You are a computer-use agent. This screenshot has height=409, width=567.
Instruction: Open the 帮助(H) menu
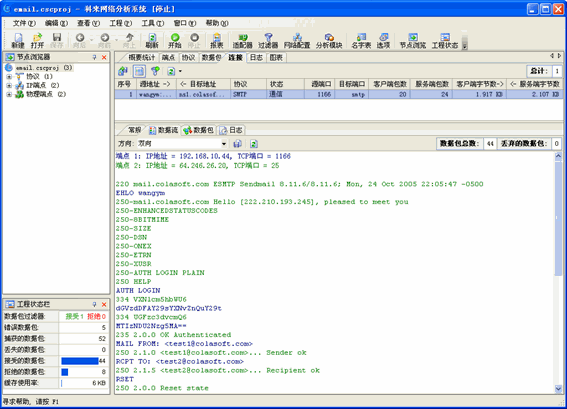click(217, 23)
